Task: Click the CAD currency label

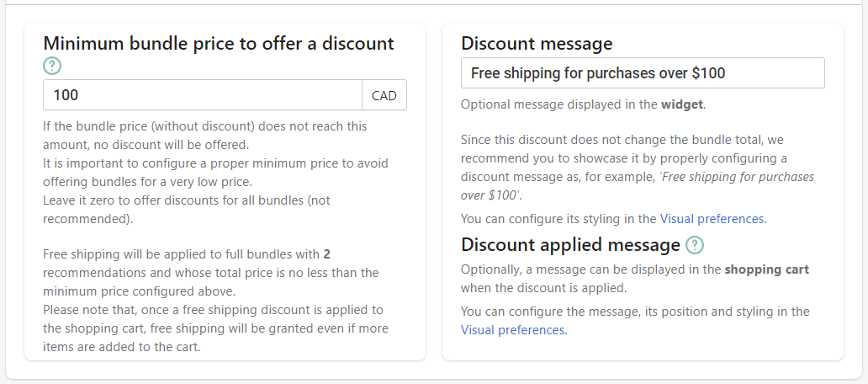Action: (x=384, y=95)
